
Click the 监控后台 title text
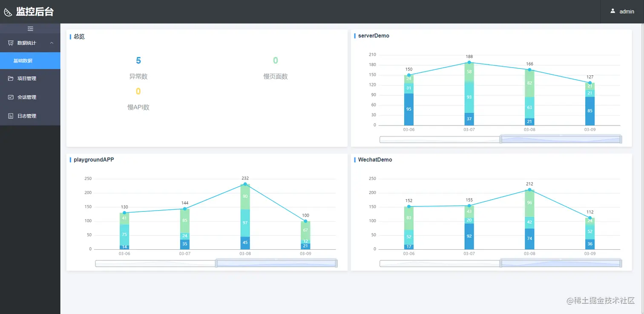coord(35,12)
